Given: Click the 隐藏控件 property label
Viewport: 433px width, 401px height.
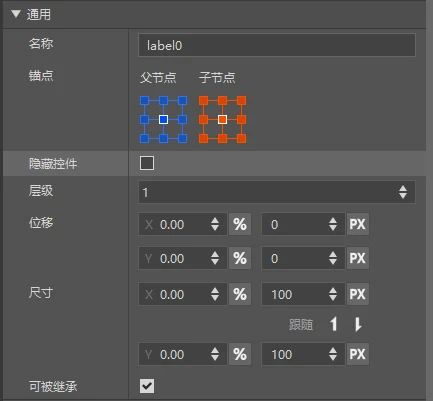Looking at the screenshot, I should 53,164.
